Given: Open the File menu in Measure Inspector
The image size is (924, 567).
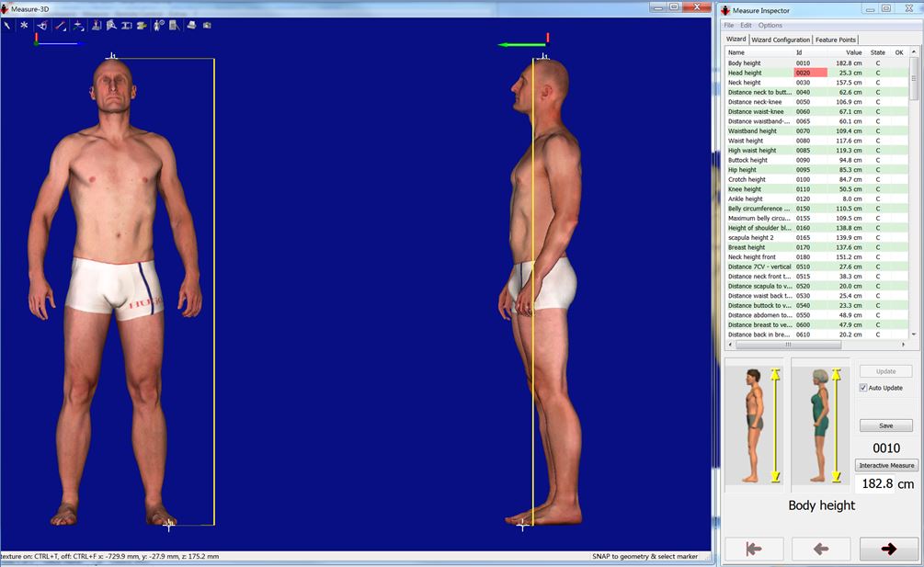Looking at the screenshot, I should coord(729,25).
